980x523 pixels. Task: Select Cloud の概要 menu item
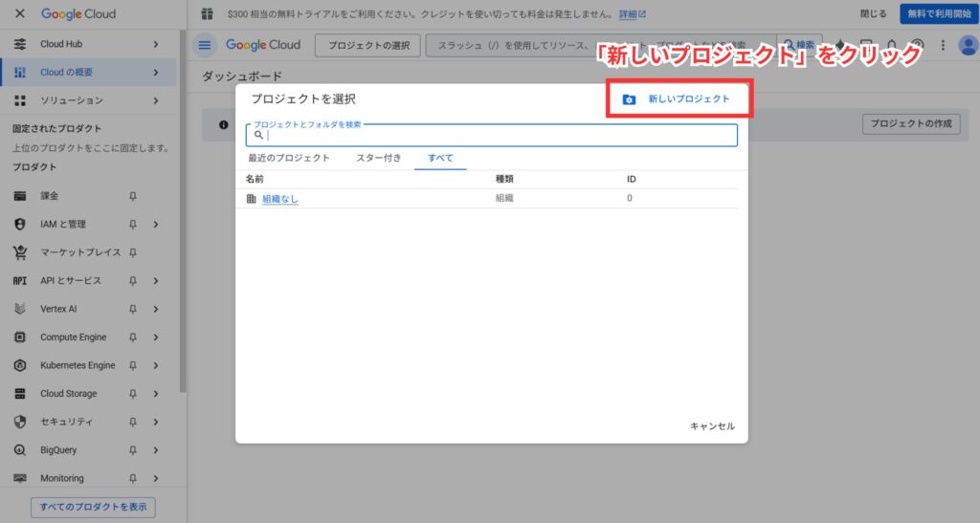click(x=89, y=73)
